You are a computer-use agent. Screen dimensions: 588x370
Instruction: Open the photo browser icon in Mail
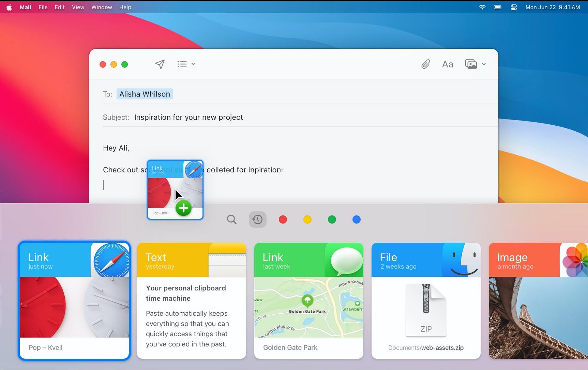click(471, 64)
